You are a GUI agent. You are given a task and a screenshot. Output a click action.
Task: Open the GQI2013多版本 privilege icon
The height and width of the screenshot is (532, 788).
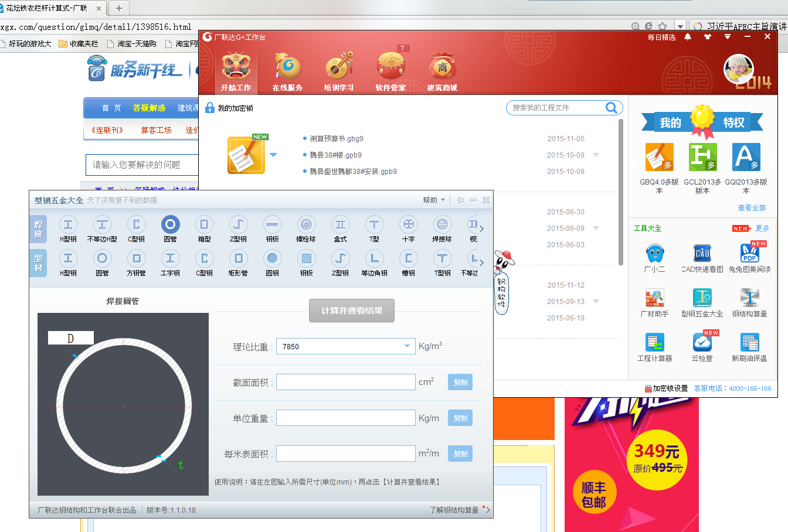point(746,157)
